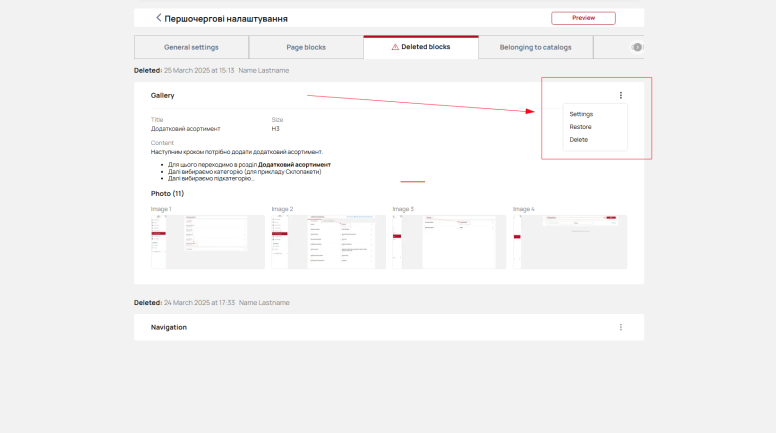Click the warning icon on Deleted blocks tab

[395, 47]
